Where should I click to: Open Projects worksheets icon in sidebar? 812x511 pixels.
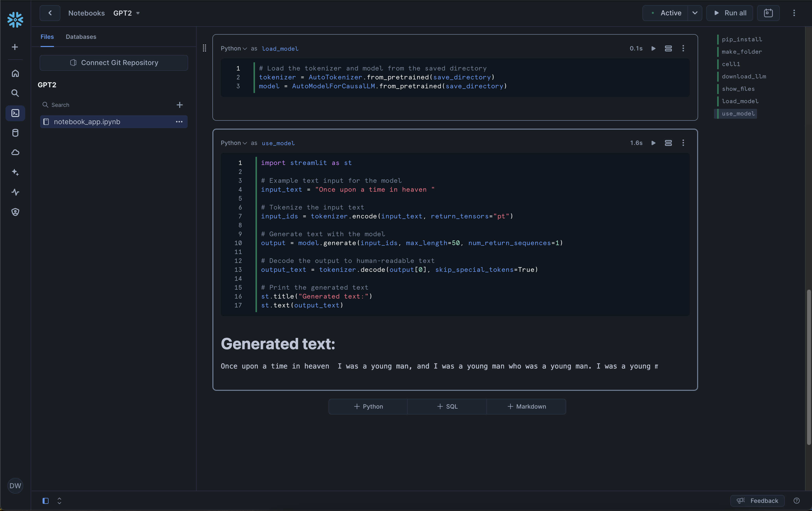(x=15, y=113)
